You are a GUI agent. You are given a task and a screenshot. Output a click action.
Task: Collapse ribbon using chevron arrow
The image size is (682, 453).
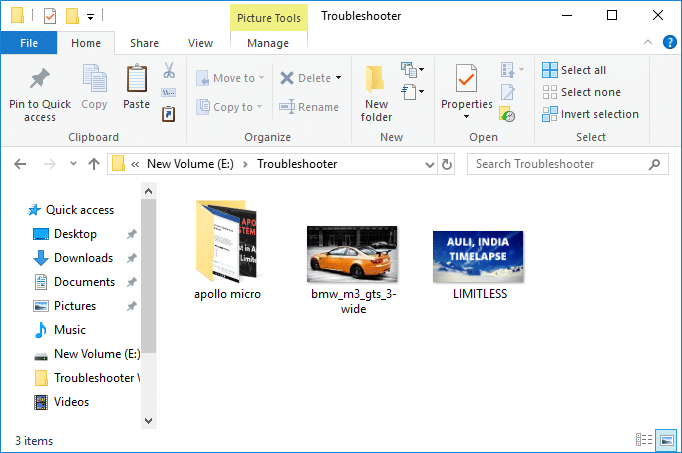click(x=649, y=42)
